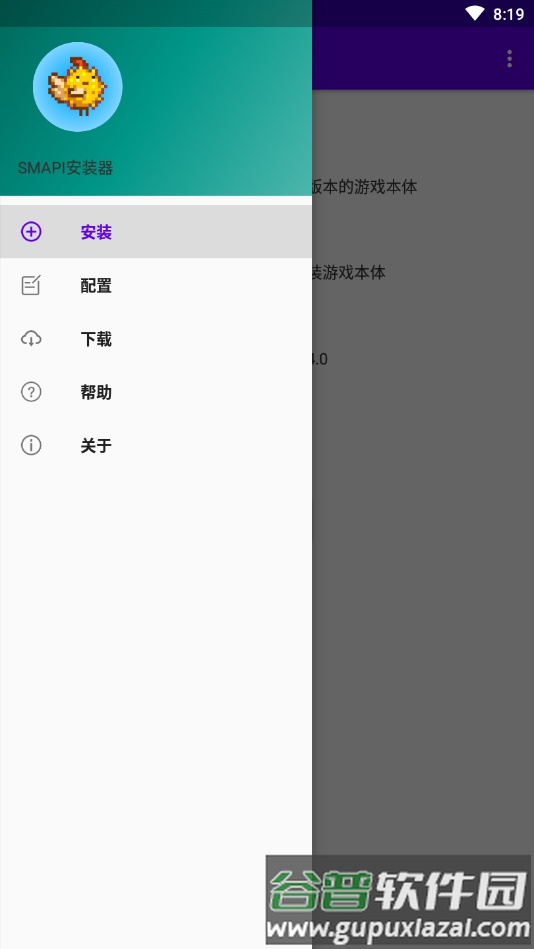534x949 pixels.
Task: Click the question-mark Help icon
Action: 31,392
